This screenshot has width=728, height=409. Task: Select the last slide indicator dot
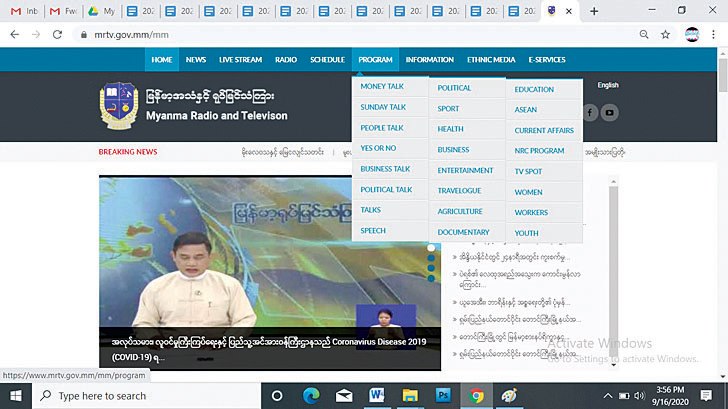pyautogui.click(x=432, y=279)
